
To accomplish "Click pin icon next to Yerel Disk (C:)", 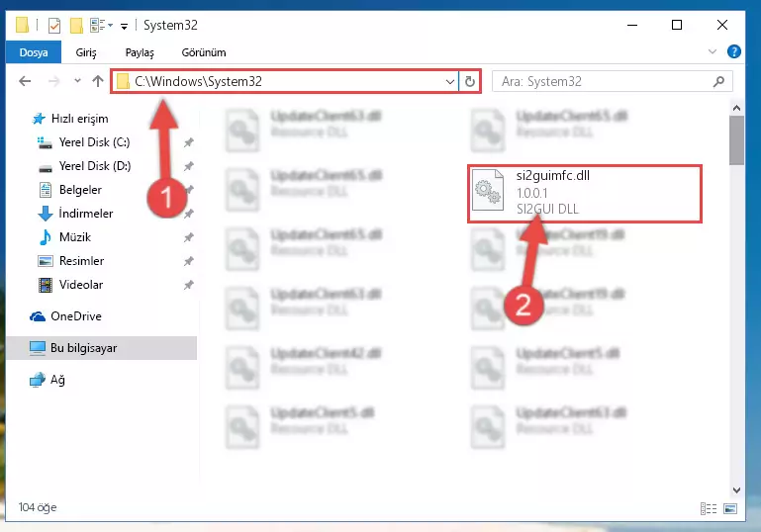I will click(x=188, y=142).
